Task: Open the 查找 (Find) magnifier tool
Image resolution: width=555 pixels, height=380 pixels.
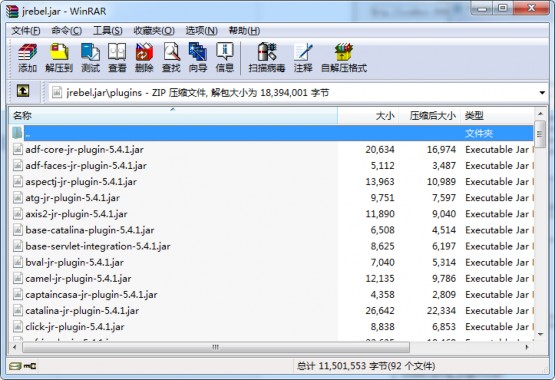Action: pos(171,57)
